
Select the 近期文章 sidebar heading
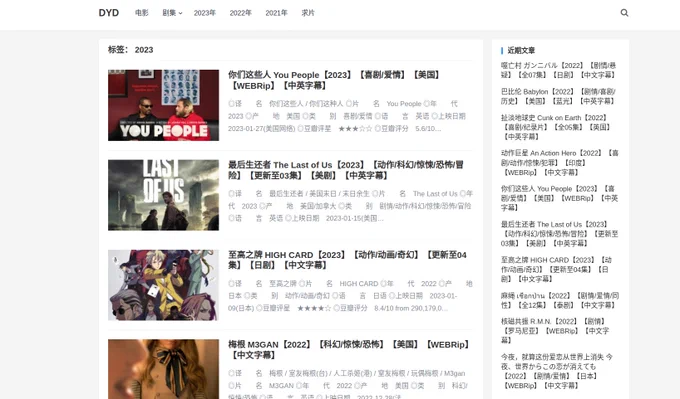click(521, 50)
